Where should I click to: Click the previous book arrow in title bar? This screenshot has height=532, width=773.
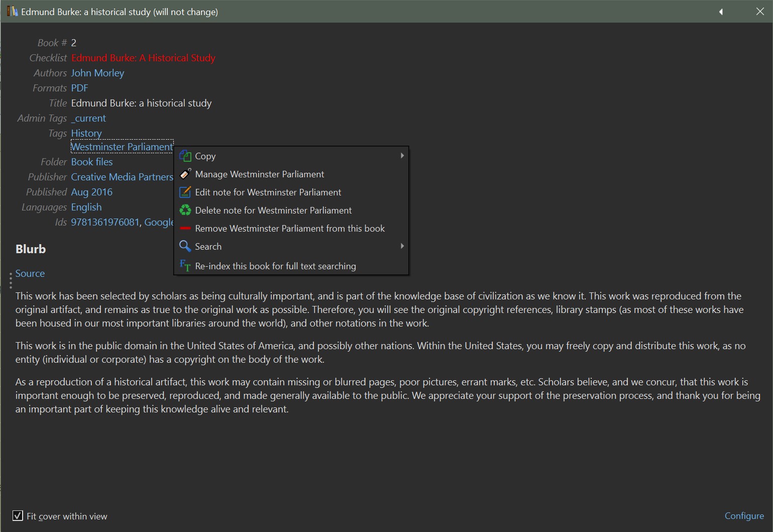click(x=721, y=12)
